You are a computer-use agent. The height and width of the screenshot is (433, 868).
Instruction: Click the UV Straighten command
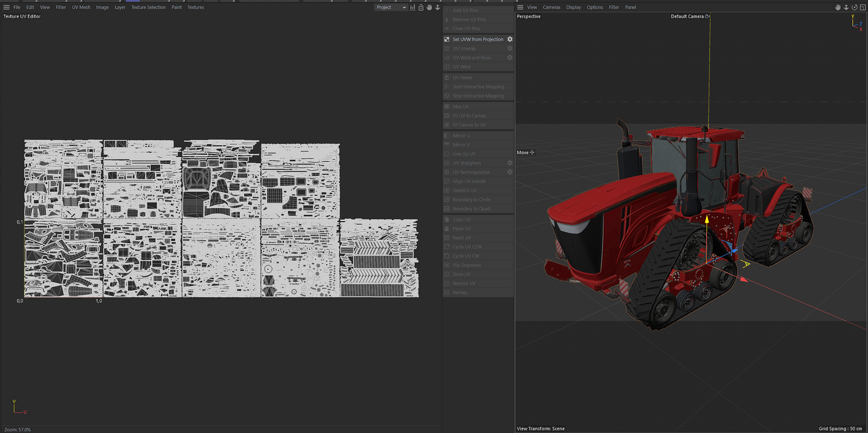click(474, 163)
